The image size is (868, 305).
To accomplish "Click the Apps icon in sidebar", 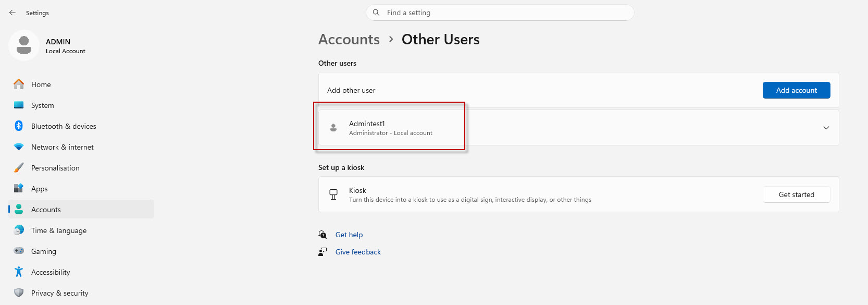I will (19, 188).
